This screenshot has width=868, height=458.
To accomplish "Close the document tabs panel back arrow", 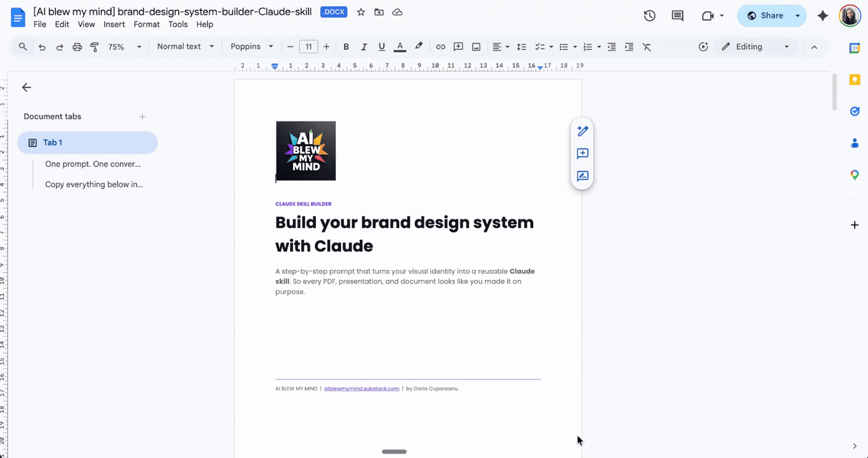I will pos(26,88).
